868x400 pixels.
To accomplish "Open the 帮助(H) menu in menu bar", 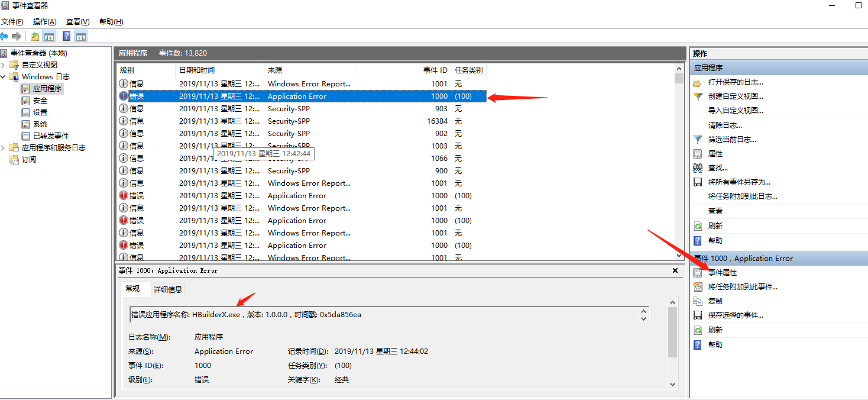I will [x=111, y=22].
